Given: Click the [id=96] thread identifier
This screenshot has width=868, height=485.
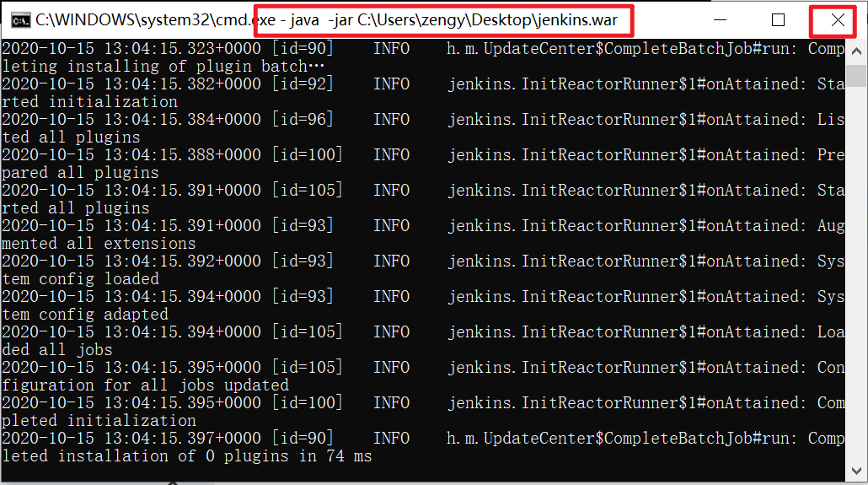Looking at the screenshot, I should point(303,120).
